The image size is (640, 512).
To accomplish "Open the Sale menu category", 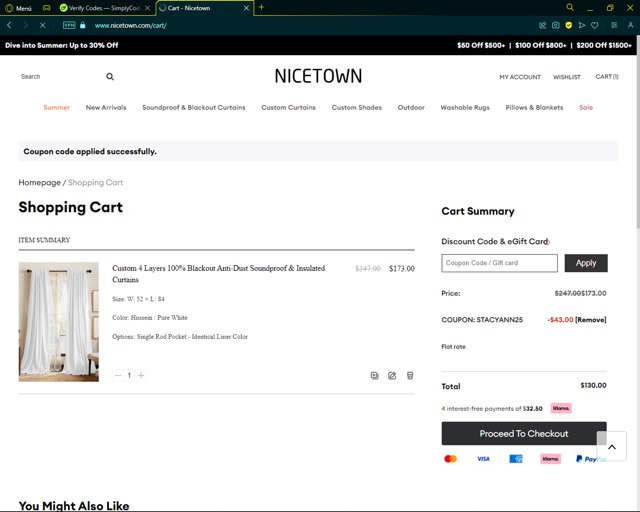I will click(586, 107).
